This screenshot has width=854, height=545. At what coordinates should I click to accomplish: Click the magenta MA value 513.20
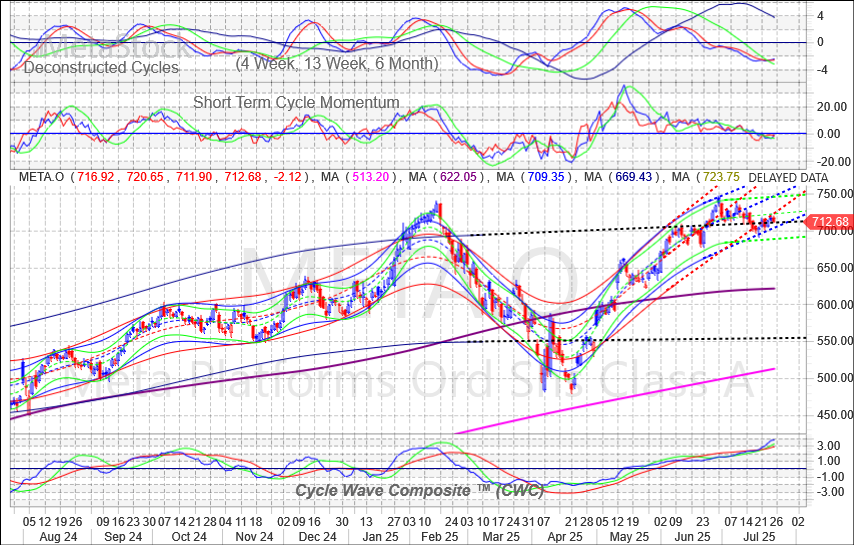(x=370, y=177)
